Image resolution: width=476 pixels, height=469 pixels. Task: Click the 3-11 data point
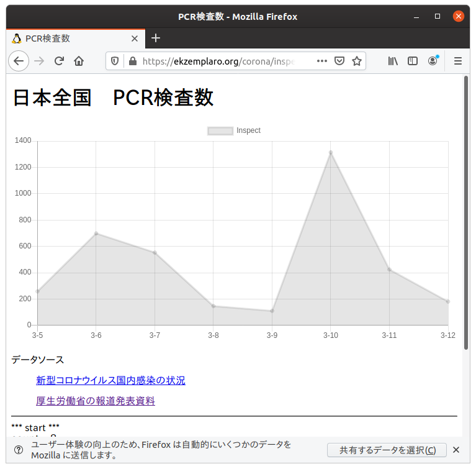tap(390, 270)
